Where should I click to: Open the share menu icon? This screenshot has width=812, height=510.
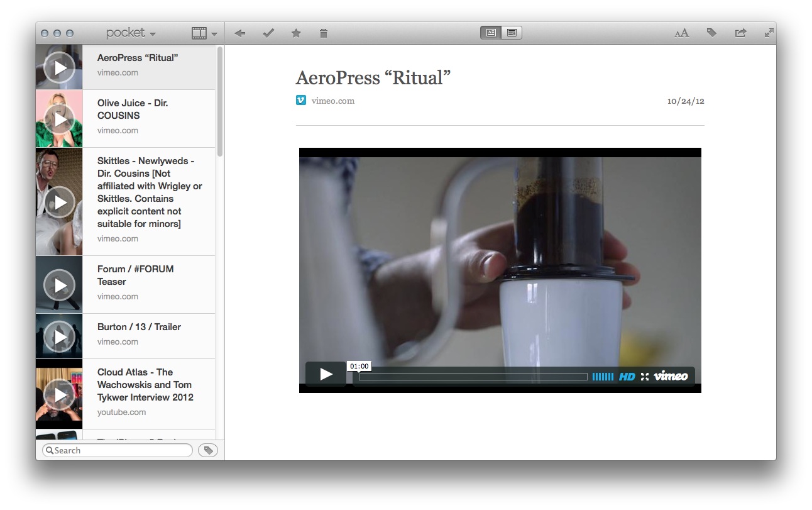pos(741,33)
